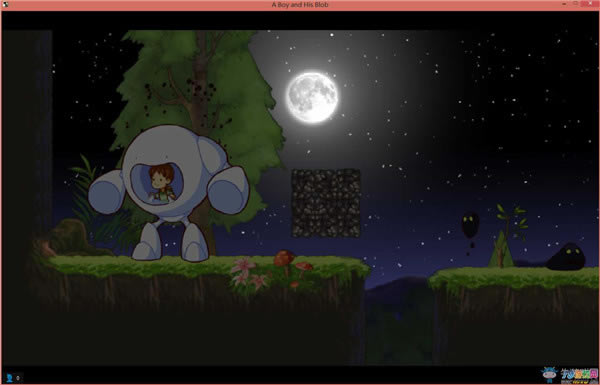
Task: Click the pink flowers on the ledge
Action: point(248,274)
